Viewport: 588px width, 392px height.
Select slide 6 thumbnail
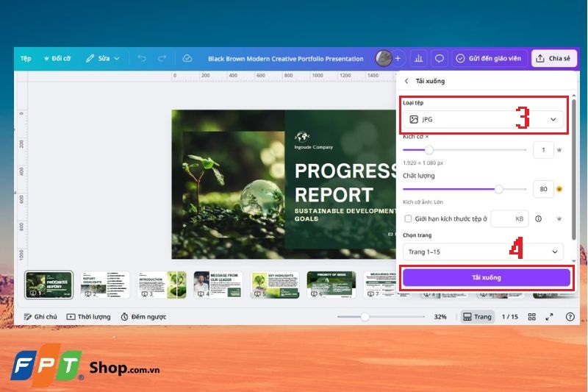click(x=331, y=285)
